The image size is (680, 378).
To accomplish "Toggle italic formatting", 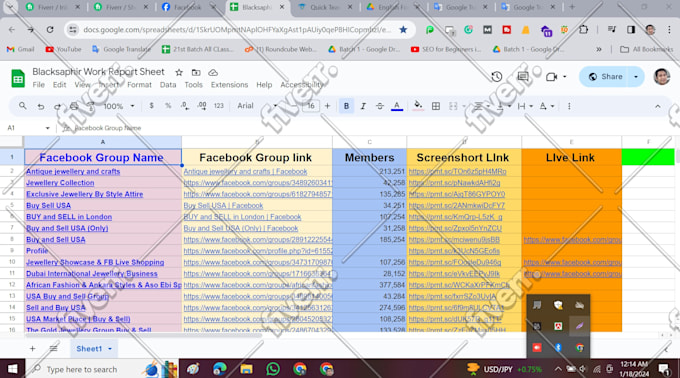I will 363,106.
